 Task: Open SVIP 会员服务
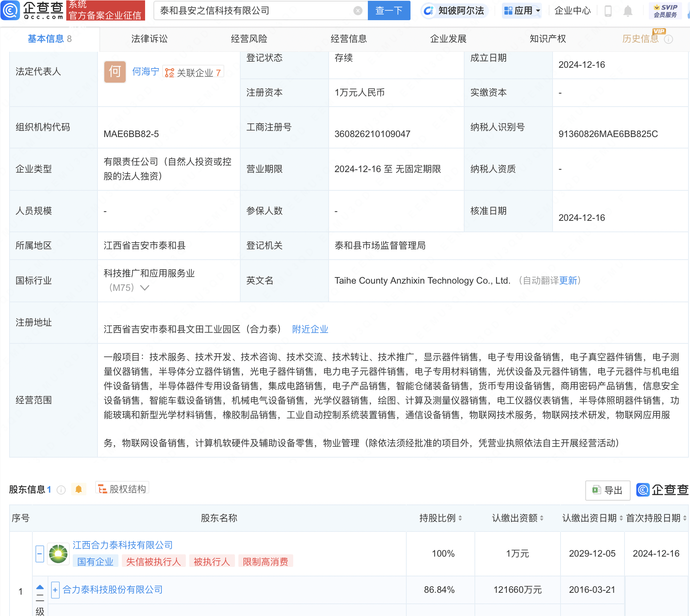[665, 11]
